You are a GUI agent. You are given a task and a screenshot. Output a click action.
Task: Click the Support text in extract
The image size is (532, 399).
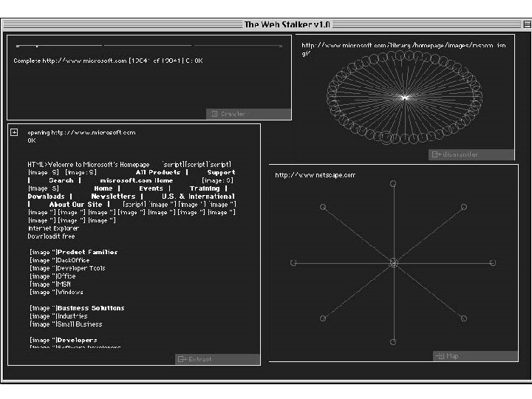tap(221, 172)
